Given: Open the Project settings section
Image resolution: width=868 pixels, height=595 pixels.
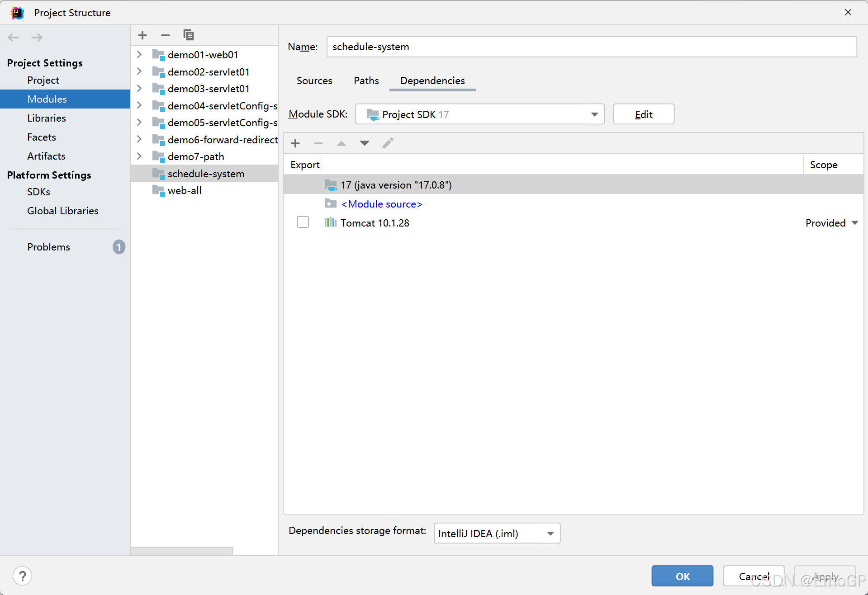Looking at the screenshot, I should click(43, 80).
